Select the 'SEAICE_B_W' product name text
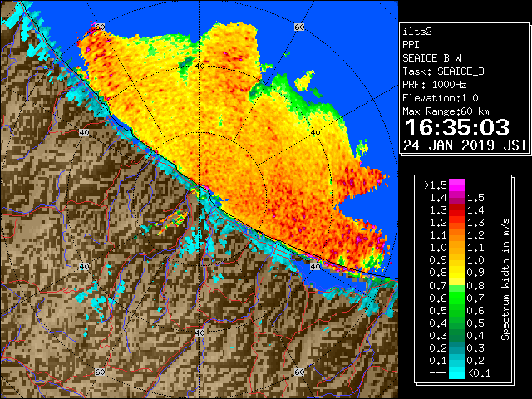 pos(431,58)
